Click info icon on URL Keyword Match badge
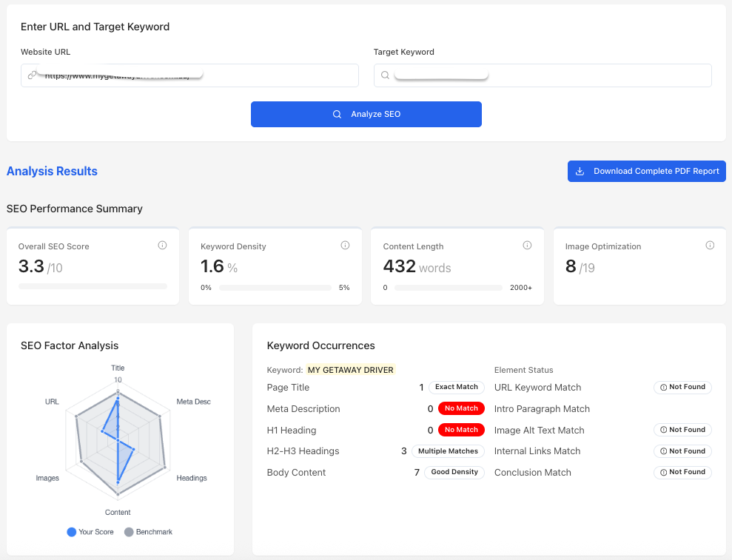 tap(665, 387)
